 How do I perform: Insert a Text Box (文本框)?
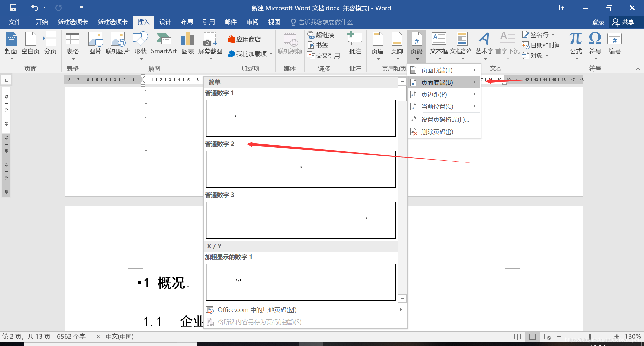coord(439,46)
